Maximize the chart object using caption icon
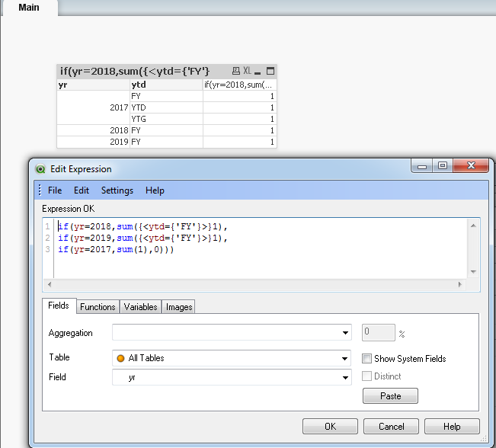 point(270,71)
